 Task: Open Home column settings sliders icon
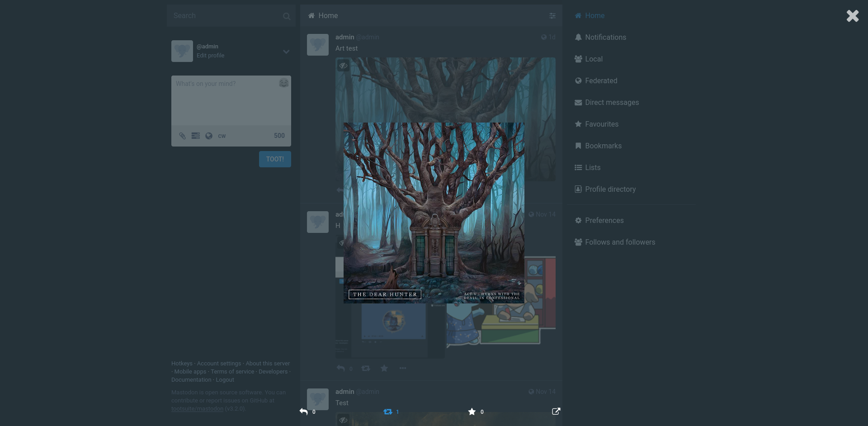(x=552, y=16)
